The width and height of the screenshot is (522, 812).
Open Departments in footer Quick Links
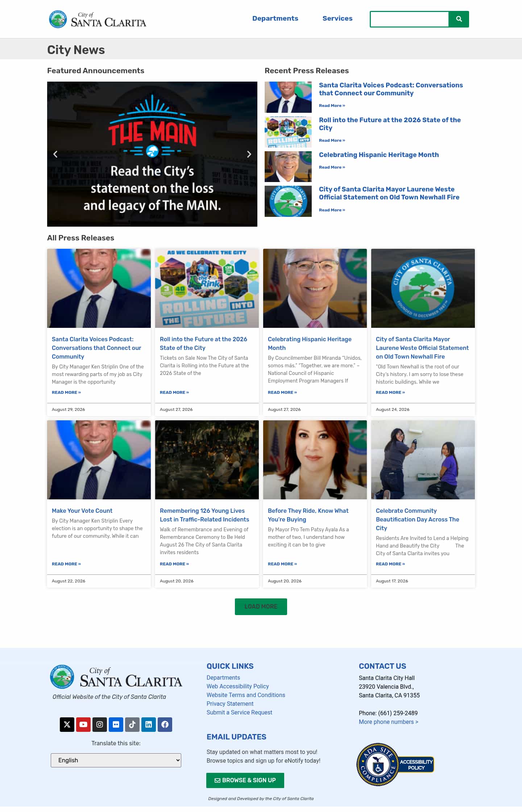tap(223, 677)
